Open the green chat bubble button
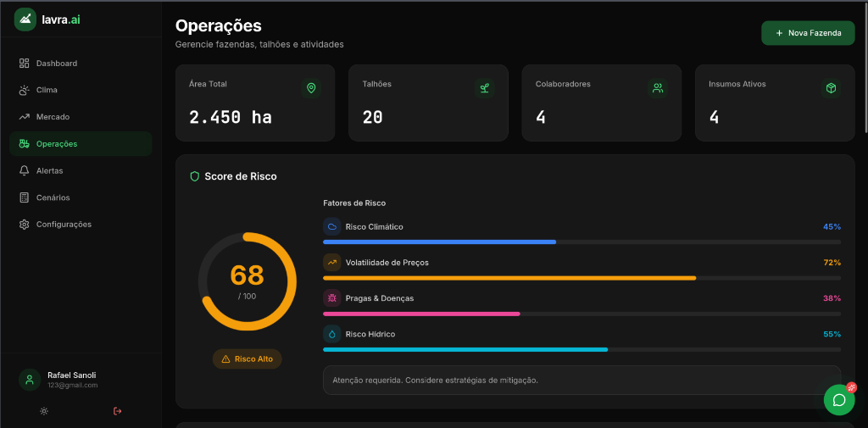 pos(839,400)
